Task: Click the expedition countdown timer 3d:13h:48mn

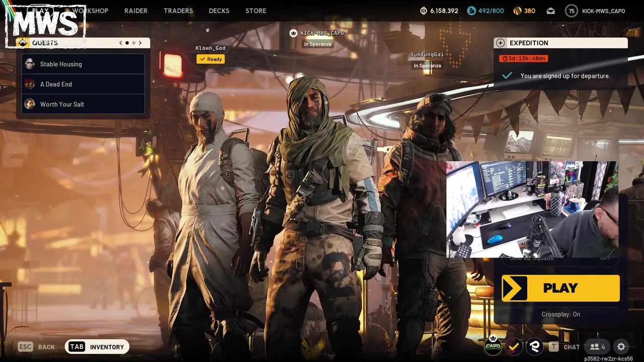Action: pyautogui.click(x=523, y=58)
